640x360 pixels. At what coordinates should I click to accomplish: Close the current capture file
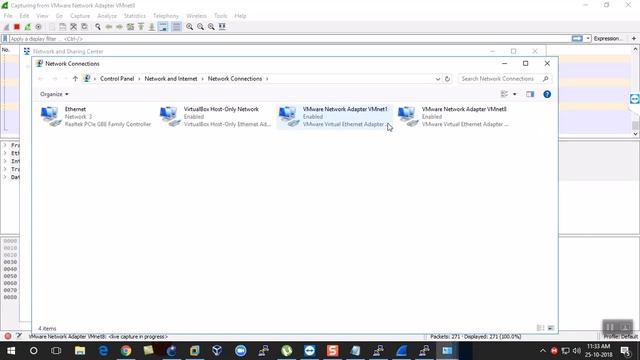tap(73, 27)
